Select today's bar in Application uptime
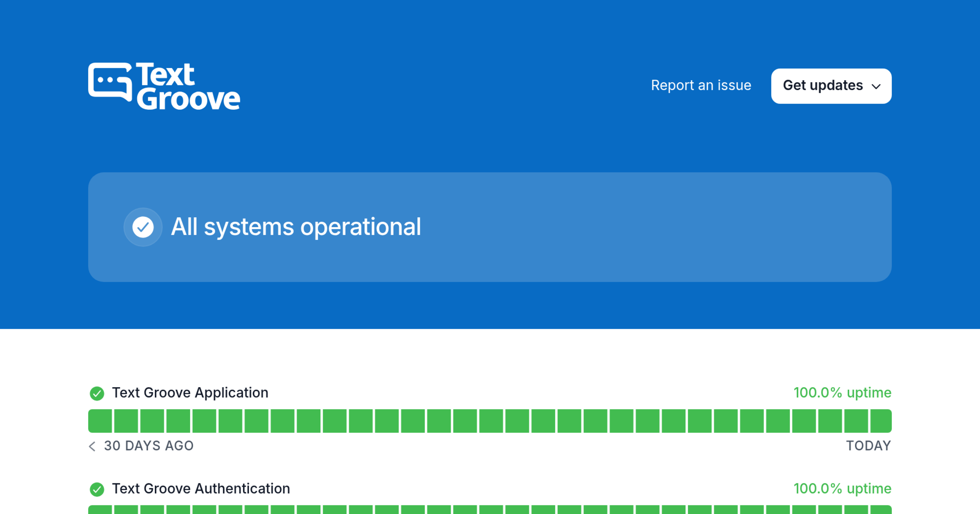This screenshot has width=980, height=514. (x=881, y=421)
